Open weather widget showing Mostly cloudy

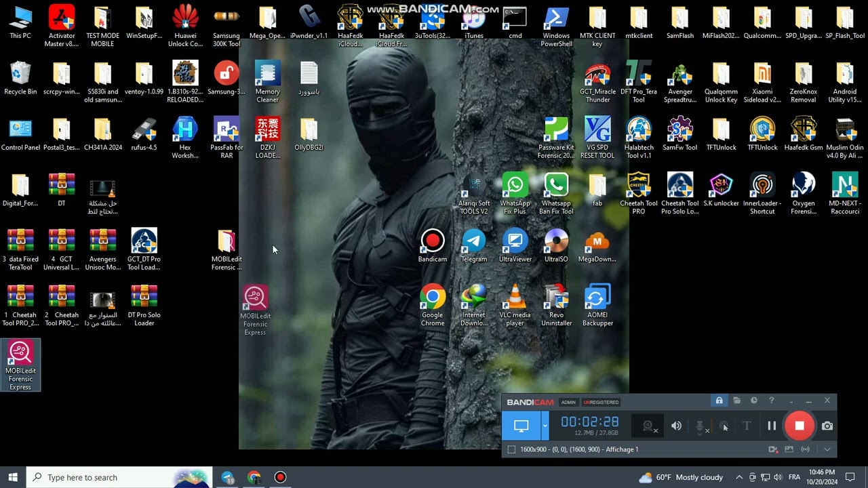click(x=682, y=477)
